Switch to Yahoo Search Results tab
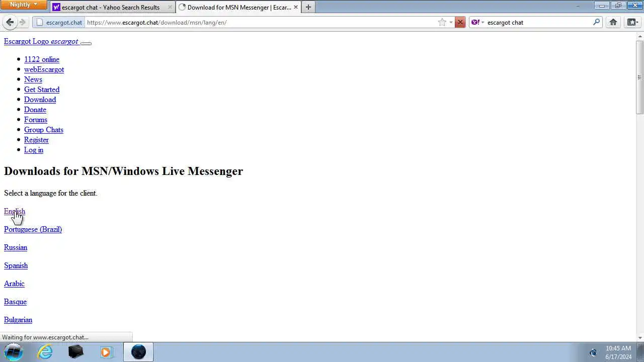 point(113,7)
